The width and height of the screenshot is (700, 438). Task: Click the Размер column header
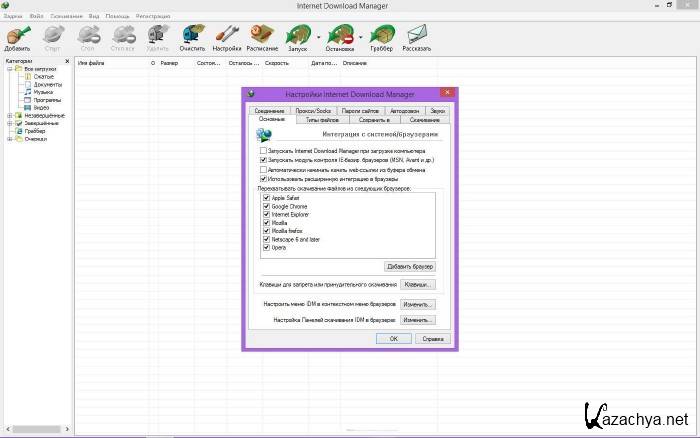pos(169,63)
